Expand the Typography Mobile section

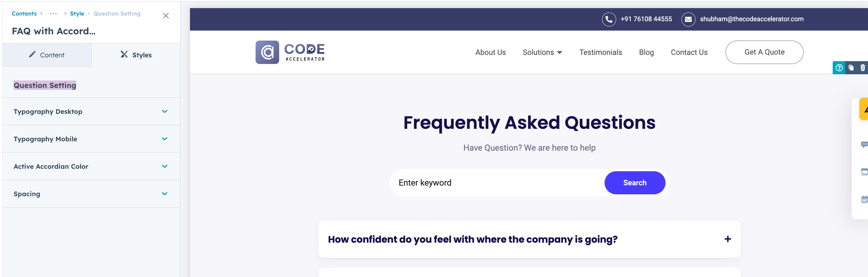[x=164, y=139]
